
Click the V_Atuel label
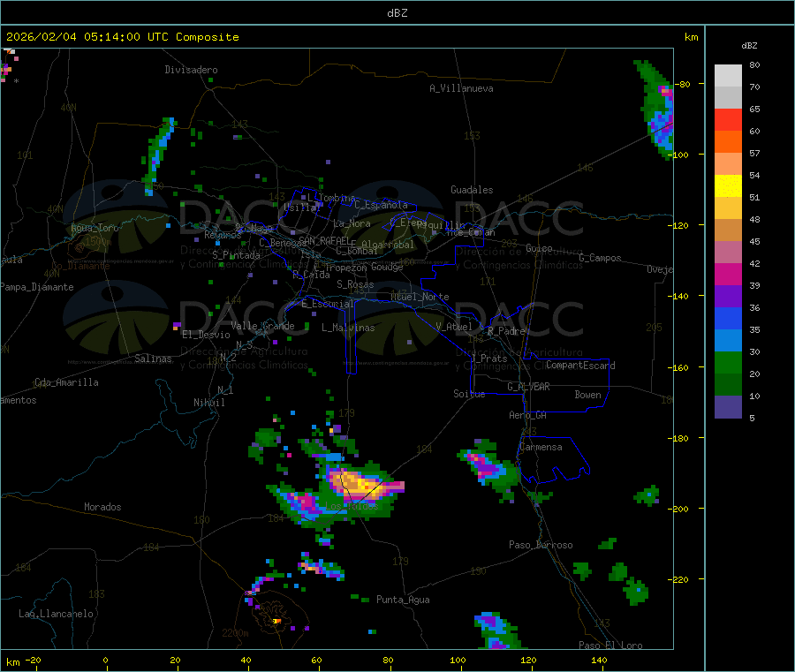pyautogui.click(x=454, y=327)
